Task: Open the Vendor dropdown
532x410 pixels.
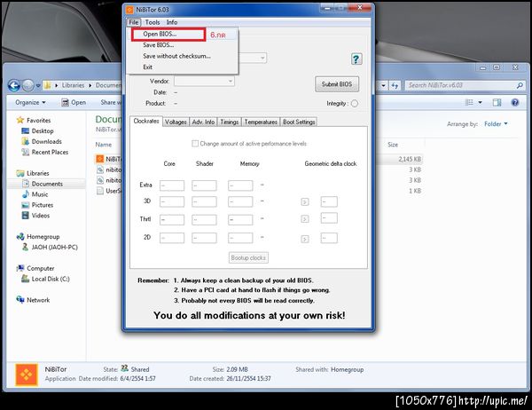Action: pyautogui.click(x=204, y=81)
